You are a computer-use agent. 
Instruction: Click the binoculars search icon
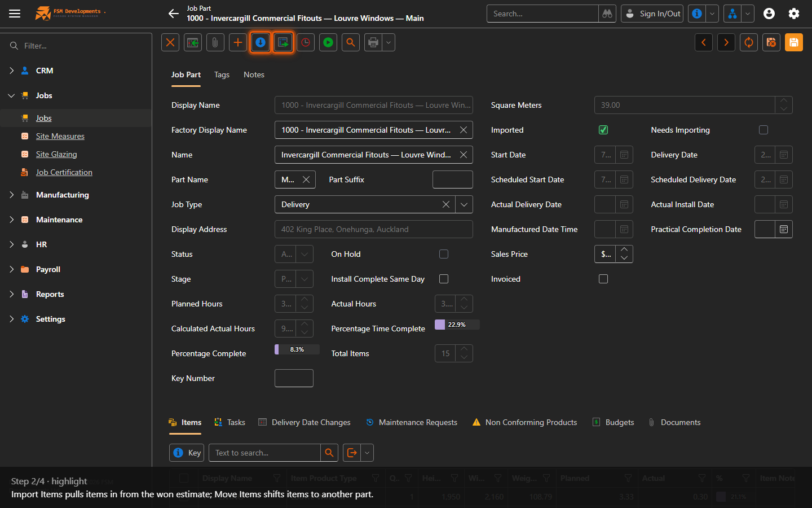607,14
